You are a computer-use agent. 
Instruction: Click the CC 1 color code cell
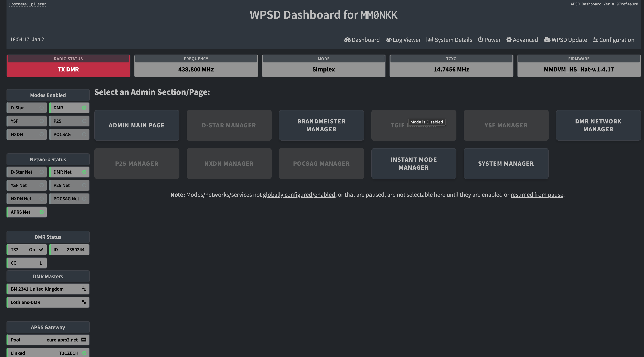point(27,263)
